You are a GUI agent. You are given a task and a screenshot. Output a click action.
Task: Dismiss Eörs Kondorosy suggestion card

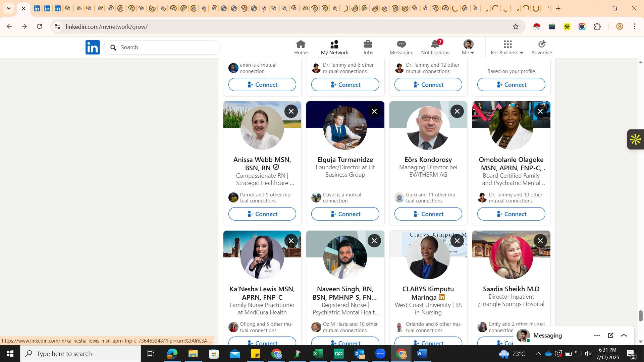coord(457,111)
